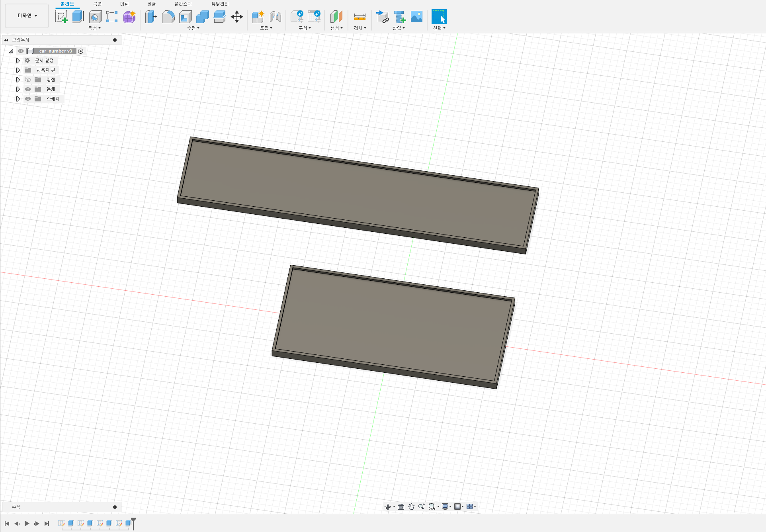
Task: Click the Joint tool icon
Action: pos(275,17)
